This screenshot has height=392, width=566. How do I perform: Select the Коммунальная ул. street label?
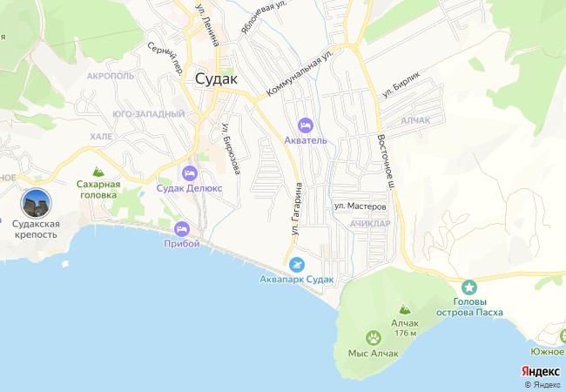click(300, 73)
